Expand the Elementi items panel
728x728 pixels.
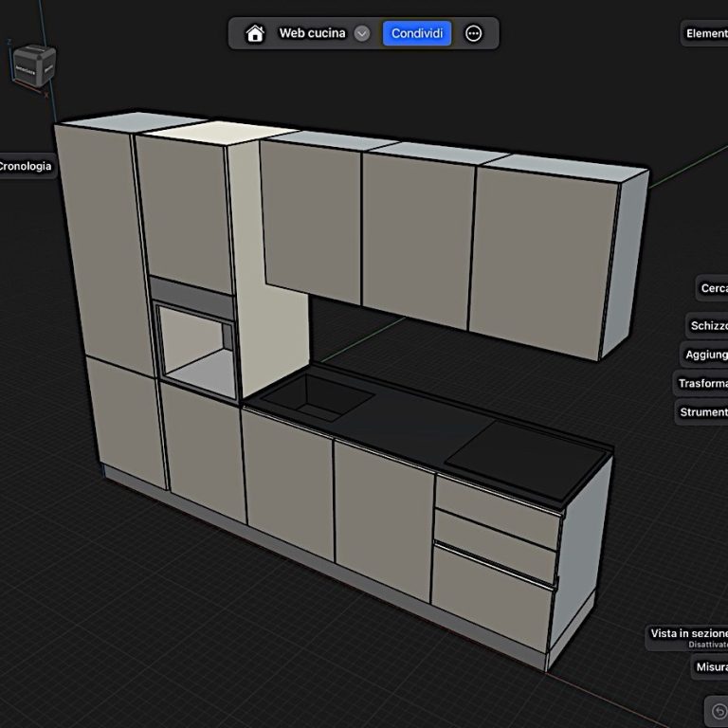pos(705,33)
